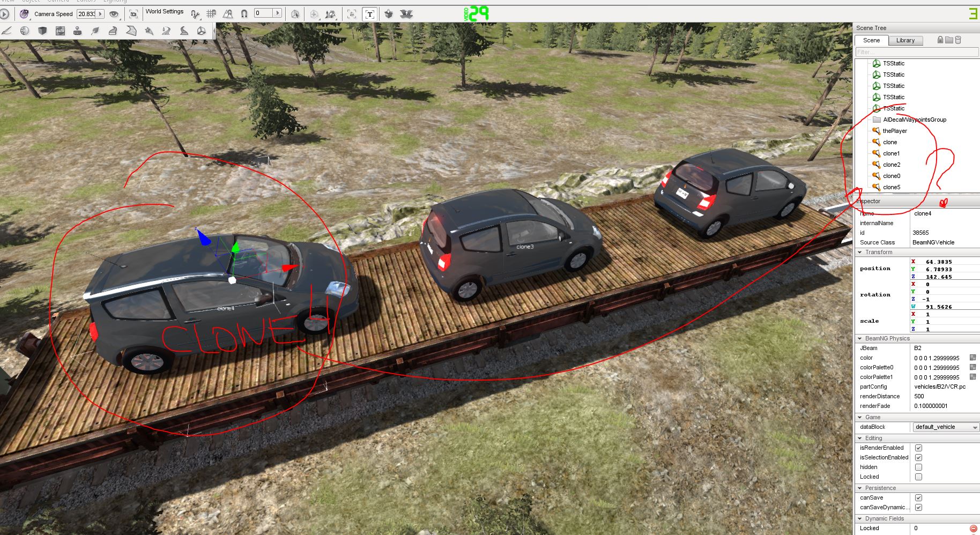Select the stamp decal editor tool
980x535 pixels.
(x=78, y=31)
